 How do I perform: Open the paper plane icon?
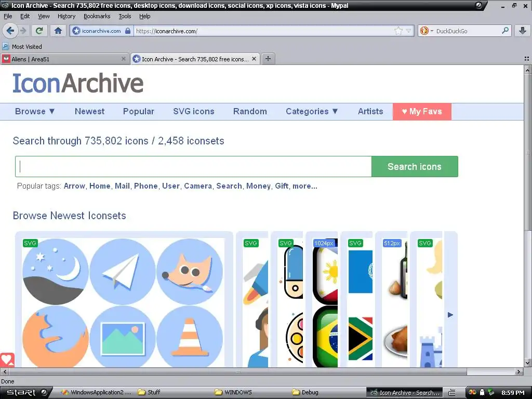[x=123, y=271]
